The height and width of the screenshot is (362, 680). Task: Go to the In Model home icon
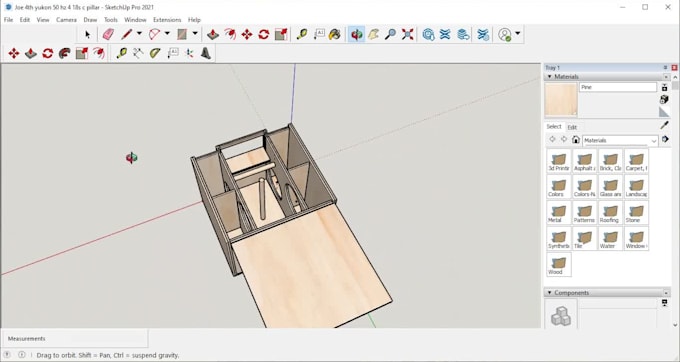[x=575, y=140]
